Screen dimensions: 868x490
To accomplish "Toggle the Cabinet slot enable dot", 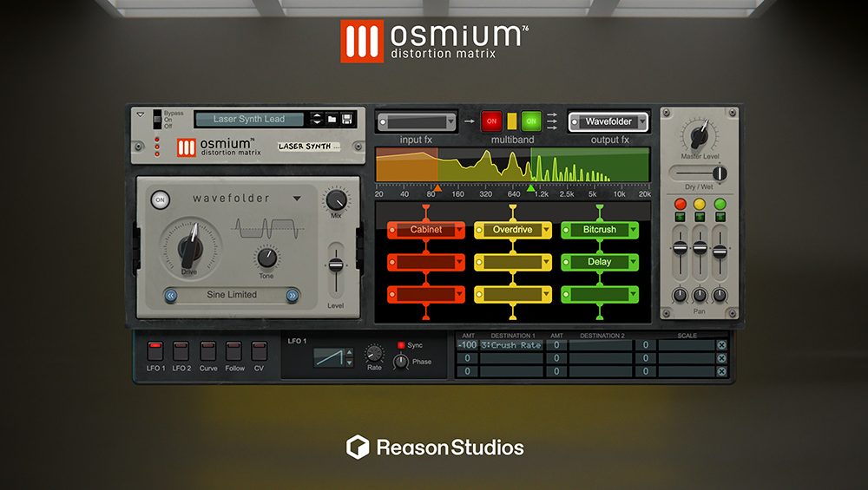I will [x=392, y=230].
